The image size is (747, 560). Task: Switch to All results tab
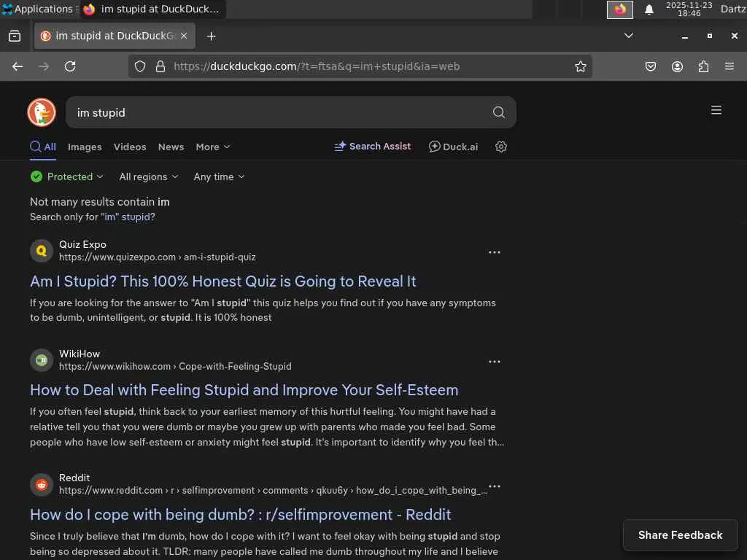click(43, 147)
